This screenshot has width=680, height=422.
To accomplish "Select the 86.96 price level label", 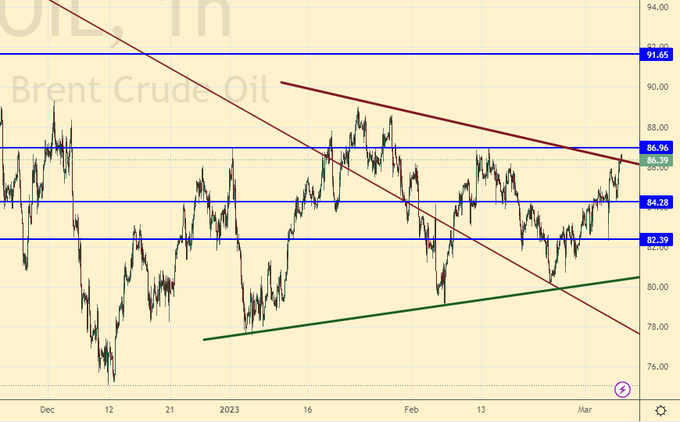I will point(657,148).
